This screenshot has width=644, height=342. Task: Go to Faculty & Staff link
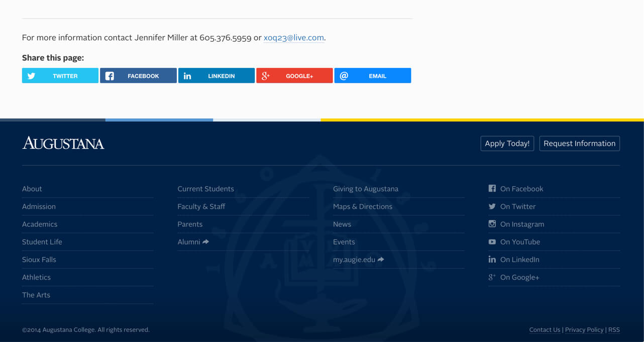pos(201,206)
